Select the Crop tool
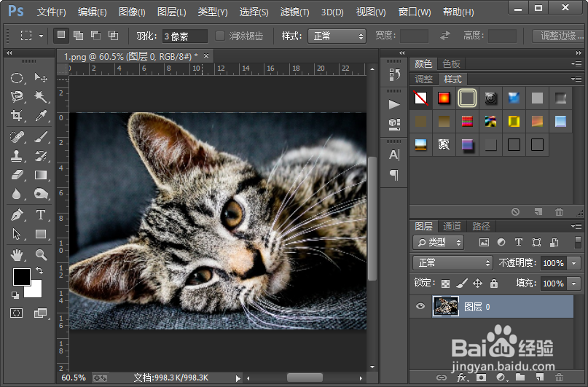 pos(17,115)
